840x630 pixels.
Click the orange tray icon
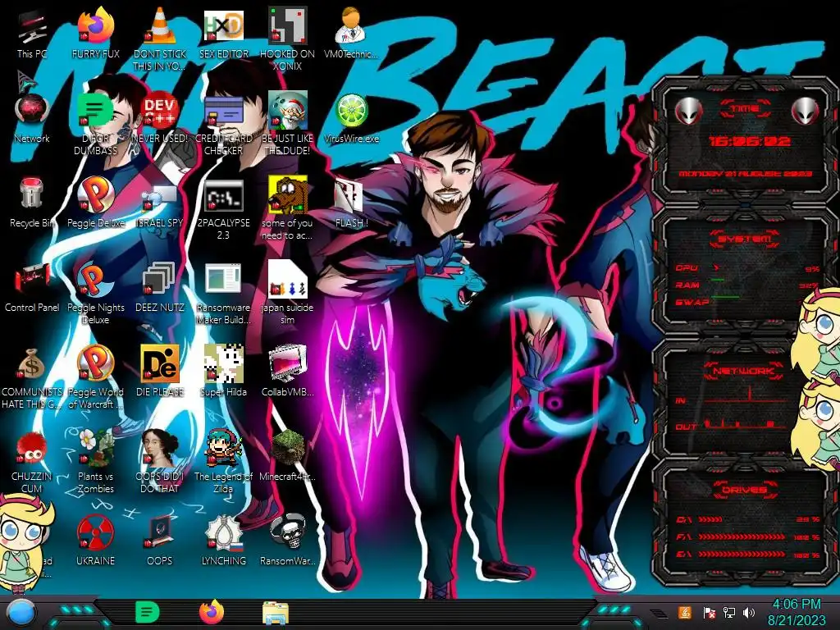685,612
